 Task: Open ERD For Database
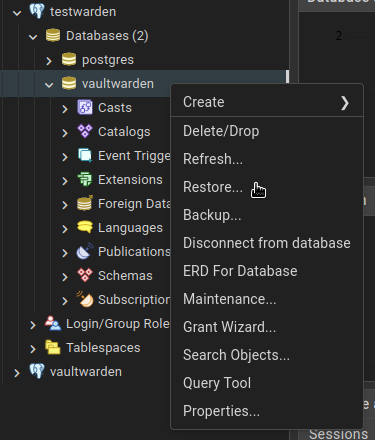coord(267,271)
